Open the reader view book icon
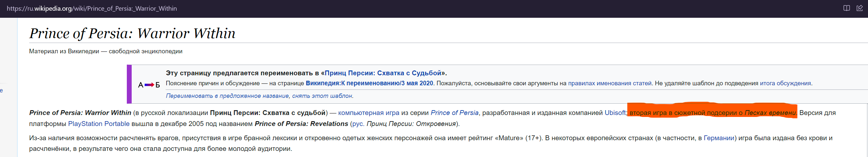 click(846, 8)
